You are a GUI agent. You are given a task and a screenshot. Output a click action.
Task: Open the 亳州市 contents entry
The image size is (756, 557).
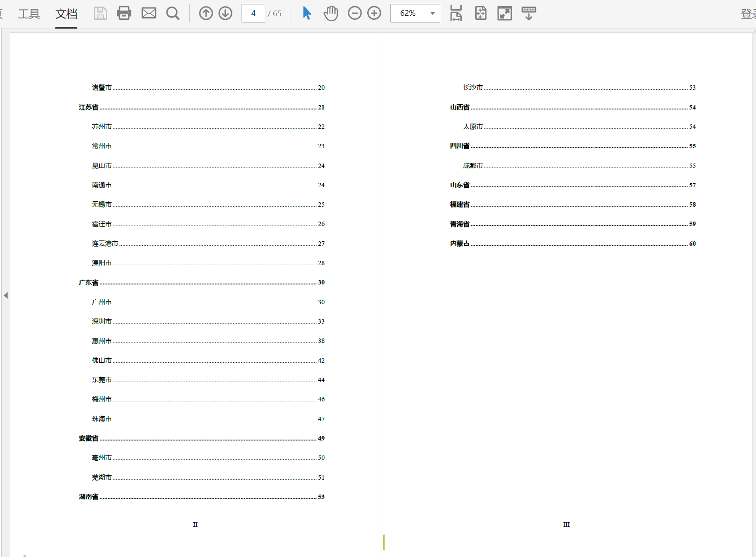[x=208, y=458]
